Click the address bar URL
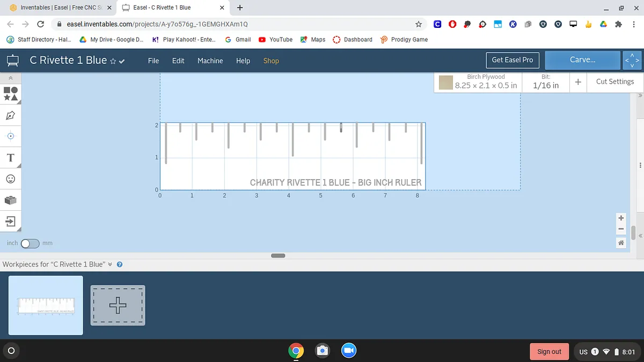The image size is (644, 362). pos(157,24)
